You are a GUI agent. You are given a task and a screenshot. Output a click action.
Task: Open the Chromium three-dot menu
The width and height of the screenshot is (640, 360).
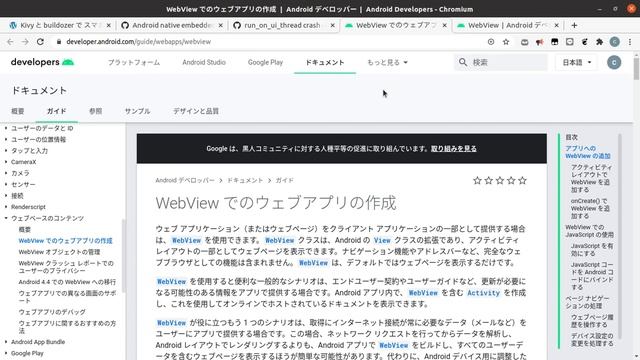pos(630,42)
